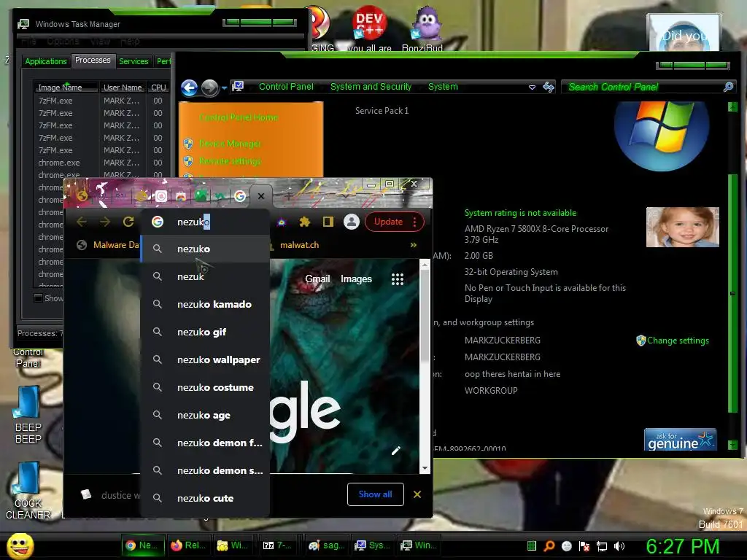This screenshot has width=747, height=560.
Task: Expand Chrome bookmarks overflow chevron
Action: click(x=414, y=245)
